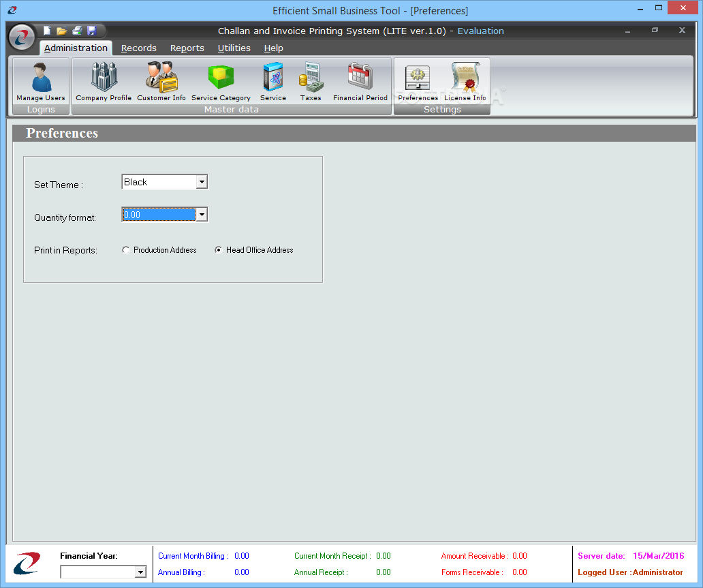Expand the Quantity format dropdown arrow

point(202,215)
